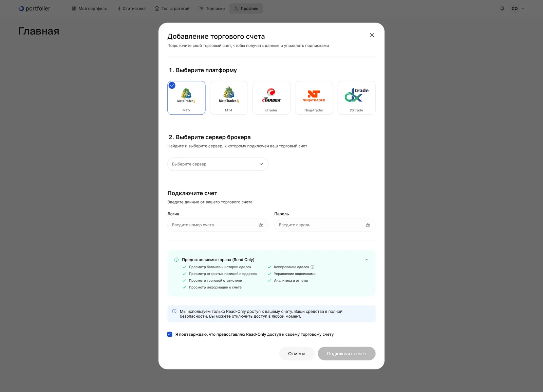This screenshot has height=392, width=543.
Task: Click info icon next to Копирование сделок
Action: tap(313, 267)
